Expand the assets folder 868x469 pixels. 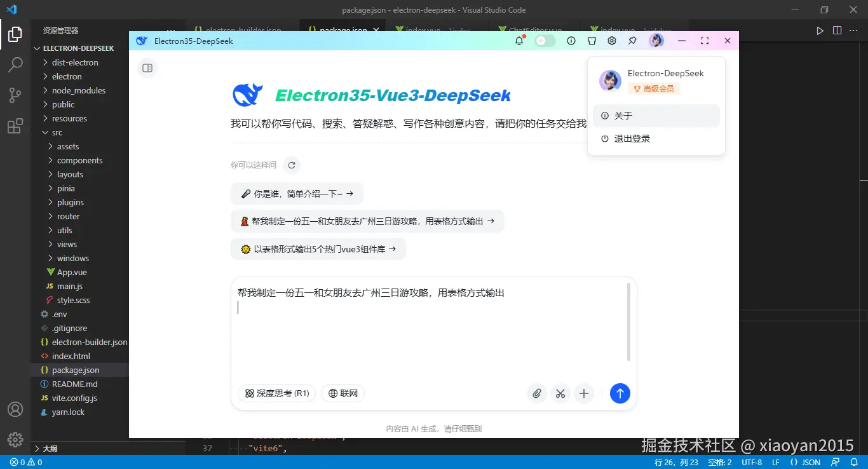79,146
